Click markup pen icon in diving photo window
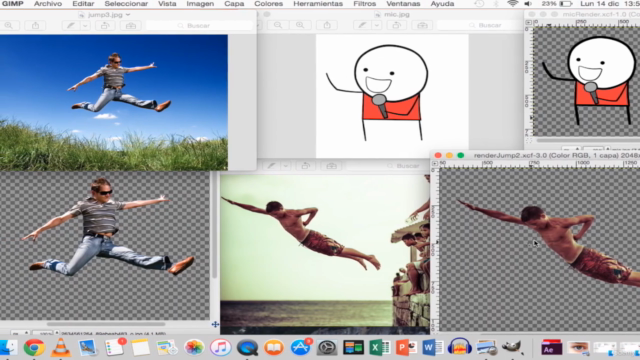This screenshot has width=640, height=360. pos(271,166)
